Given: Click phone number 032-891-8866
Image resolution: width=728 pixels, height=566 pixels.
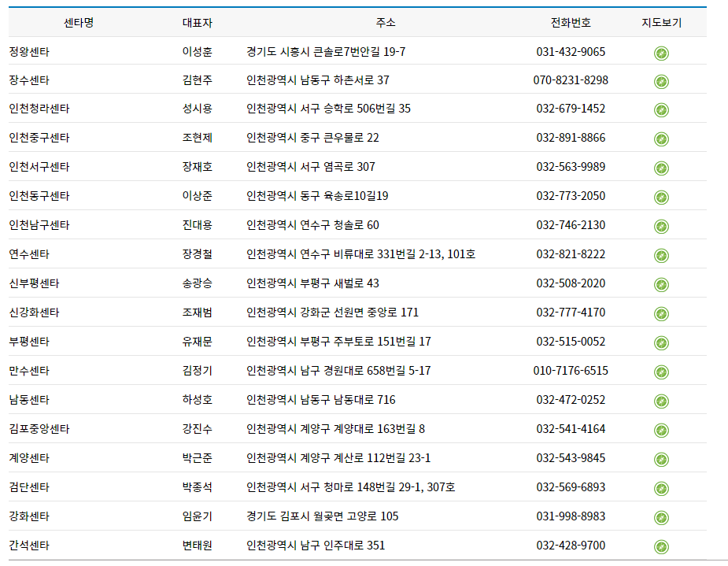Looking at the screenshot, I should pos(571,138).
